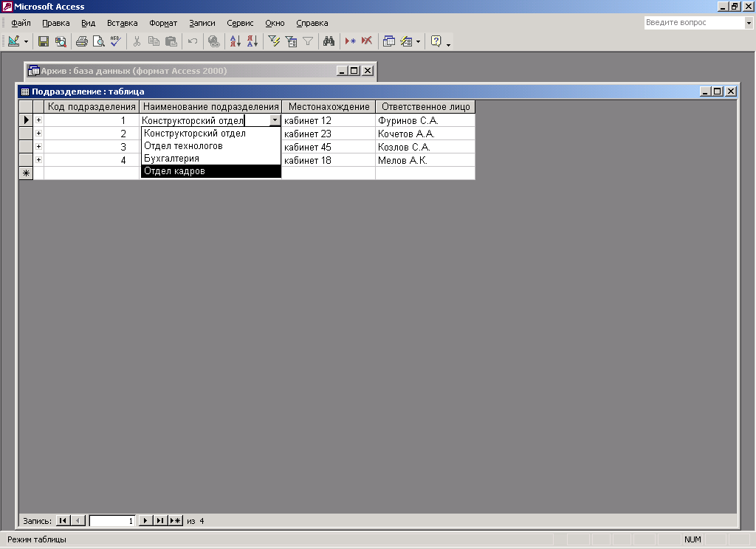Image resolution: width=756 pixels, height=549 pixels.
Task: Open the Вид menu
Action: [x=89, y=23]
